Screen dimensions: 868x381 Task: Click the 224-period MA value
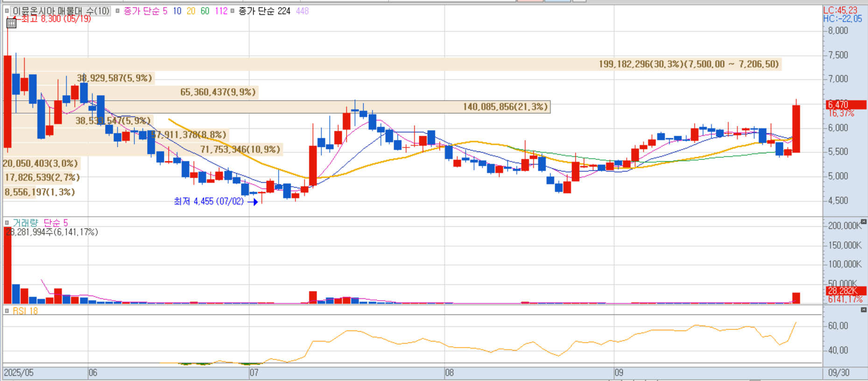[283, 11]
